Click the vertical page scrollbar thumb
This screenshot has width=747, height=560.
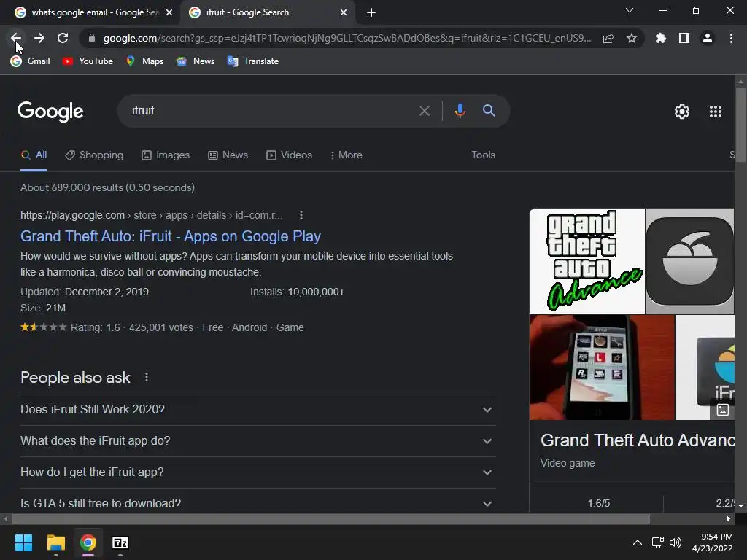[740, 125]
